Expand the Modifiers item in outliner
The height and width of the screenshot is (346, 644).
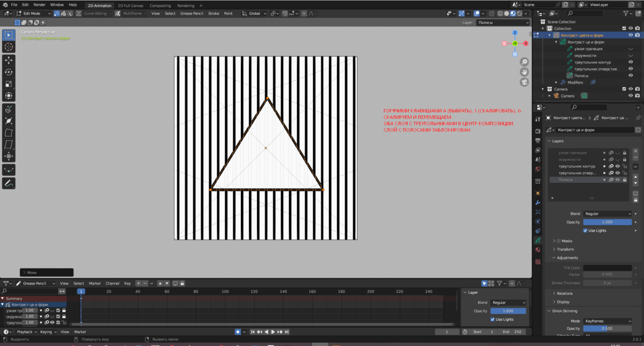pos(557,82)
